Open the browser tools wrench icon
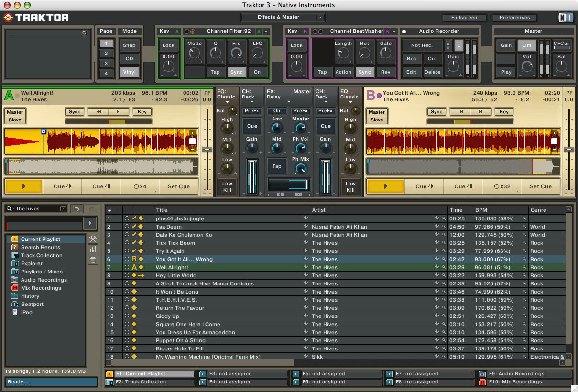The height and width of the screenshot is (392, 578). (93, 239)
